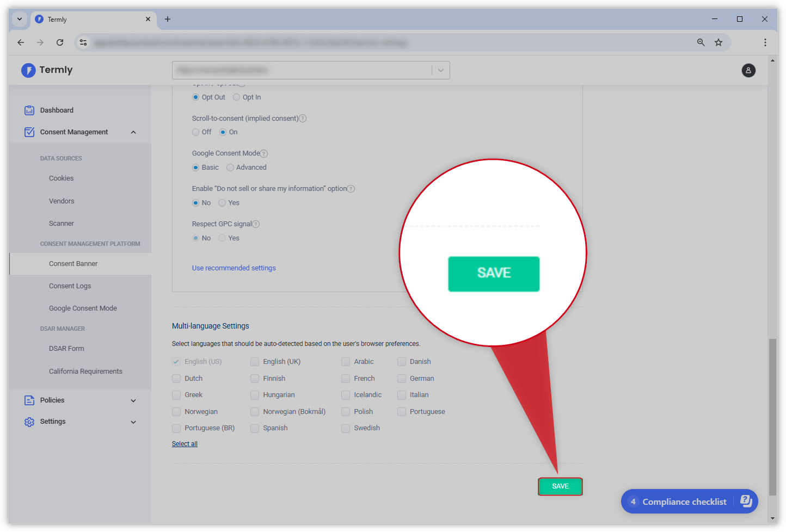
Task: Check the Spanish language option
Action: 255,429
